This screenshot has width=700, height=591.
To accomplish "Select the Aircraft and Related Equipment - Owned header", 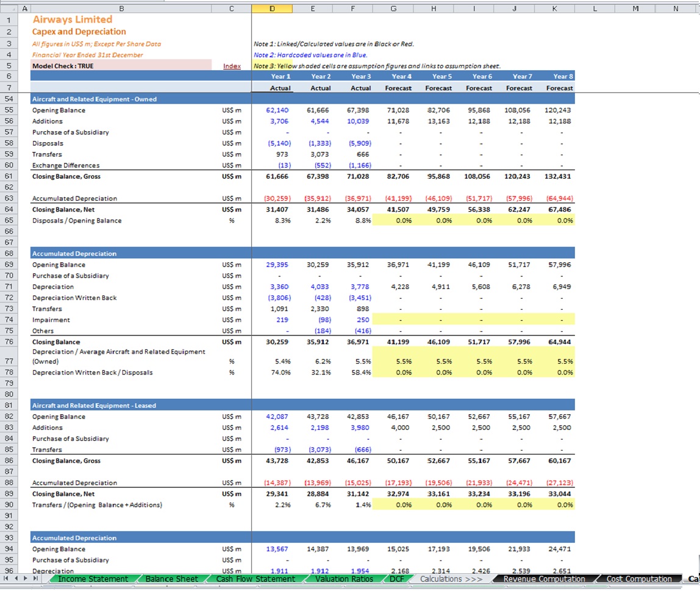I will (x=95, y=99).
